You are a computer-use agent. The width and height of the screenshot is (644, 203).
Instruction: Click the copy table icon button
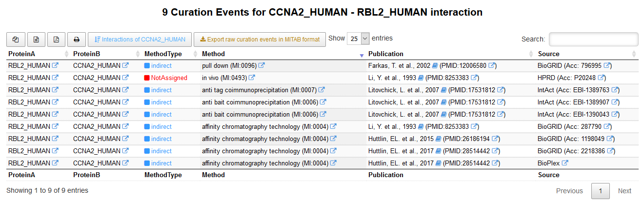coord(16,39)
